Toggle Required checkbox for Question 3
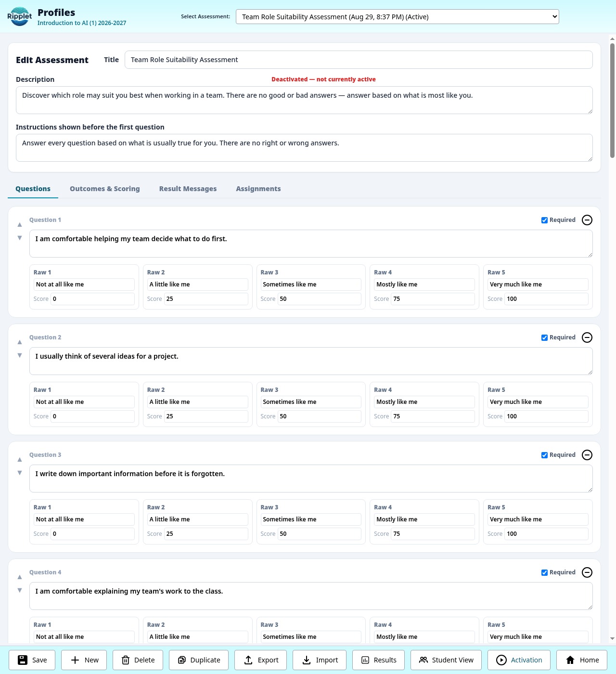The image size is (616, 674). point(544,455)
